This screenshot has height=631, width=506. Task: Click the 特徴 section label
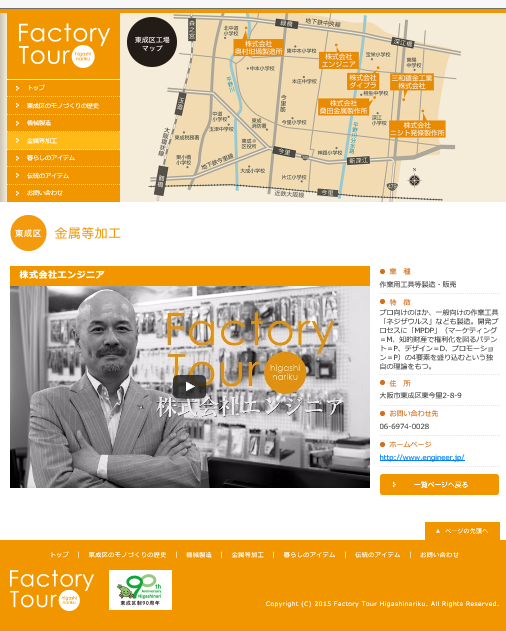tap(400, 302)
